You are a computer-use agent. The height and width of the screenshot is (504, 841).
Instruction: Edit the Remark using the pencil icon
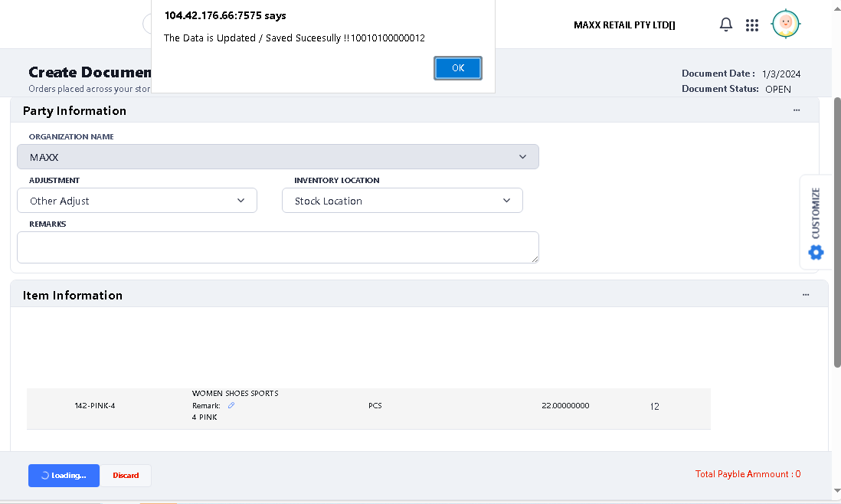click(231, 405)
